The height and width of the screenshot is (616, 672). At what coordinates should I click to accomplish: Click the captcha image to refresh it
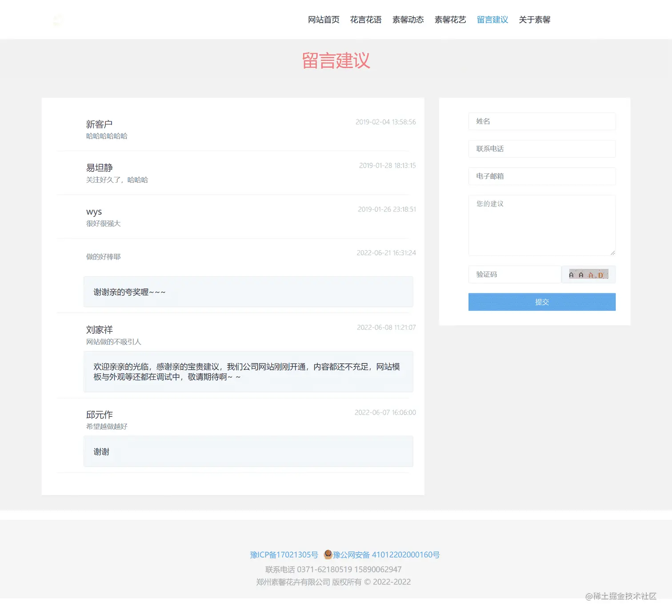click(x=588, y=274)
